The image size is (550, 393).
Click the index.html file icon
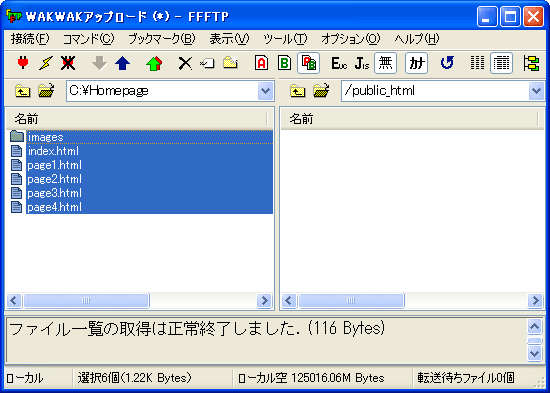tap(16, 151)
